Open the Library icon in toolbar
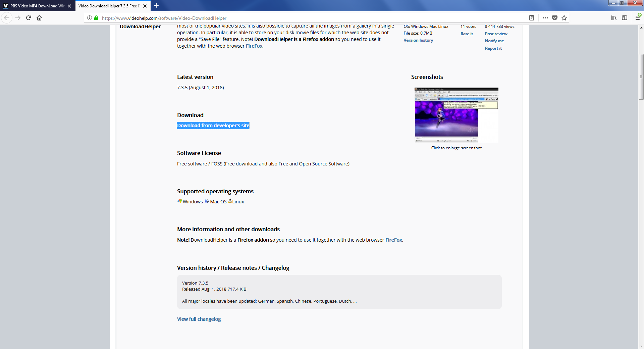The width and height of the screenshot is (644, 349). point(614,18)
